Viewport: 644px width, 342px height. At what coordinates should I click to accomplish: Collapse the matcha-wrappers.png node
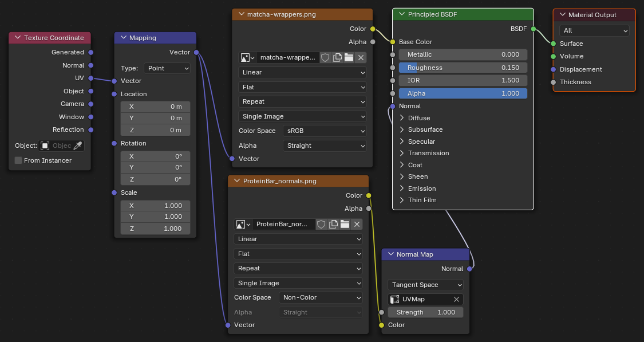pos(241,14)
